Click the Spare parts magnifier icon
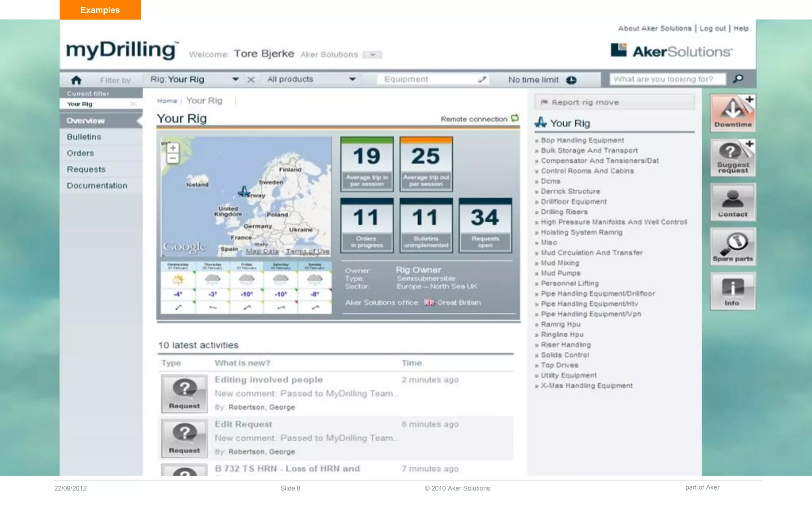 733,246
